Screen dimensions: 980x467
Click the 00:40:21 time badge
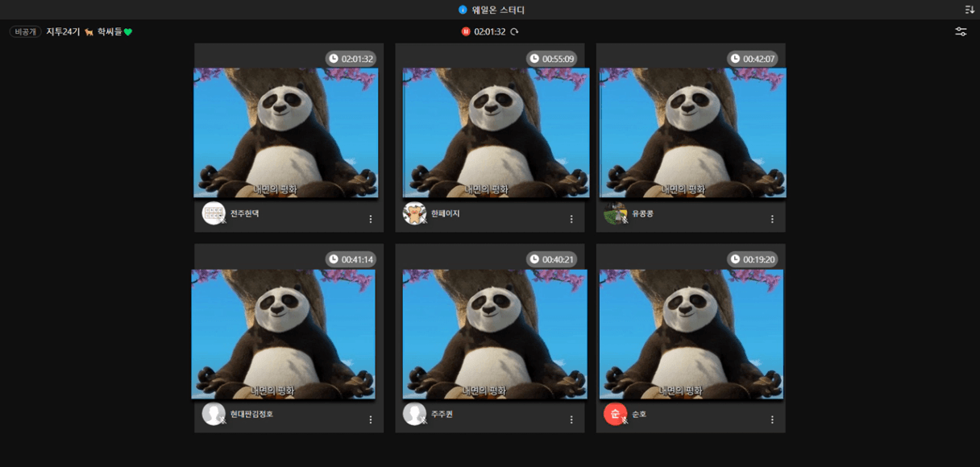pyautogui.click(x=551, y=259)
